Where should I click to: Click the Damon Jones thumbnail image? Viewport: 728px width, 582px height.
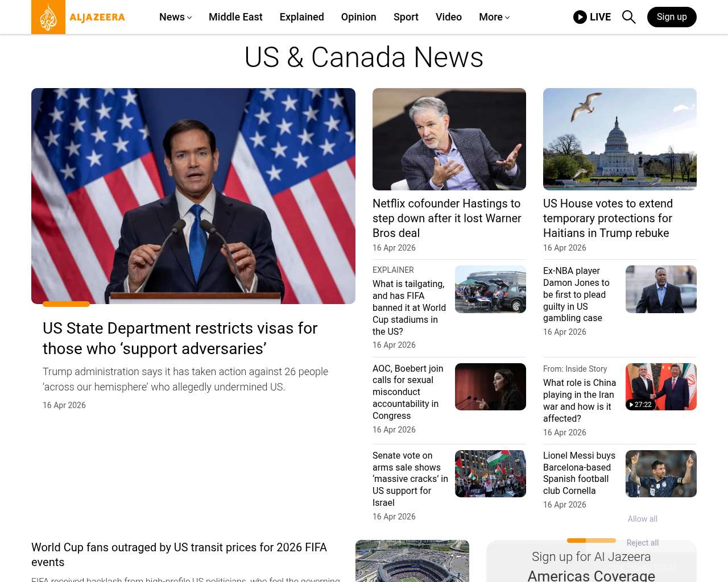pos(660,289)
